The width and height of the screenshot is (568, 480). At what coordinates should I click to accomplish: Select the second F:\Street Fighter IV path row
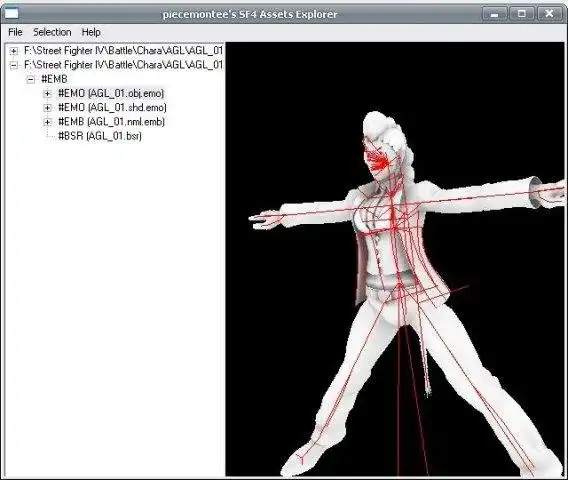(123, 65)
